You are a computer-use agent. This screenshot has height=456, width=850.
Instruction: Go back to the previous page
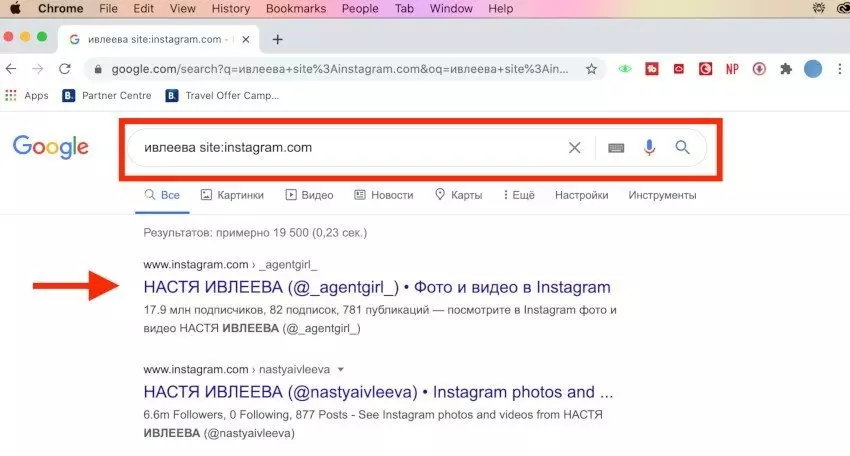[11, 69]
